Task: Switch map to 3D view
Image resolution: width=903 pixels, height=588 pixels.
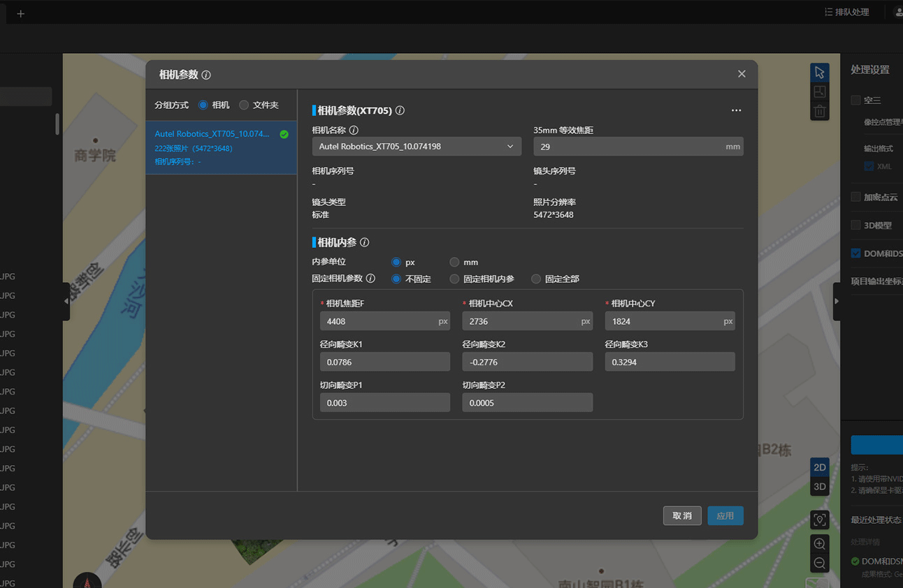Action: pos(820,487)
